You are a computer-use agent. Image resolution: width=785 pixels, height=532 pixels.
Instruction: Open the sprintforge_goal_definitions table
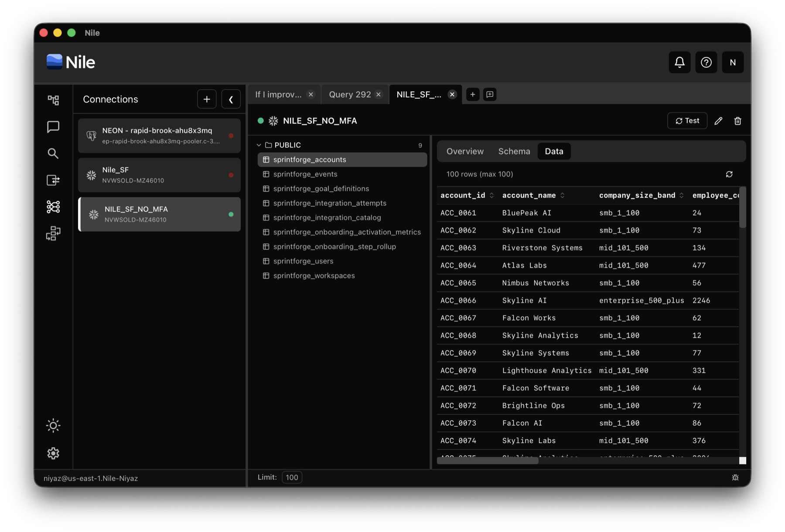pyautogui.click(x=342, y=188)
